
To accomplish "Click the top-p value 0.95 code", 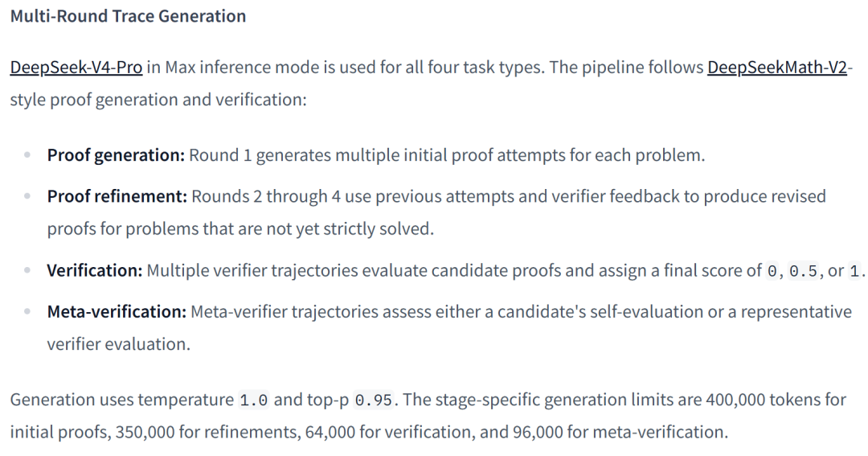I will (373, 400).
